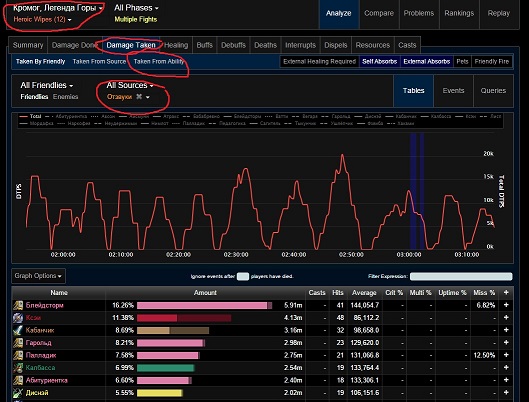Toggle the External Absorbs option
Viewport: 529px width, 402px height.
tap(426, 61)
